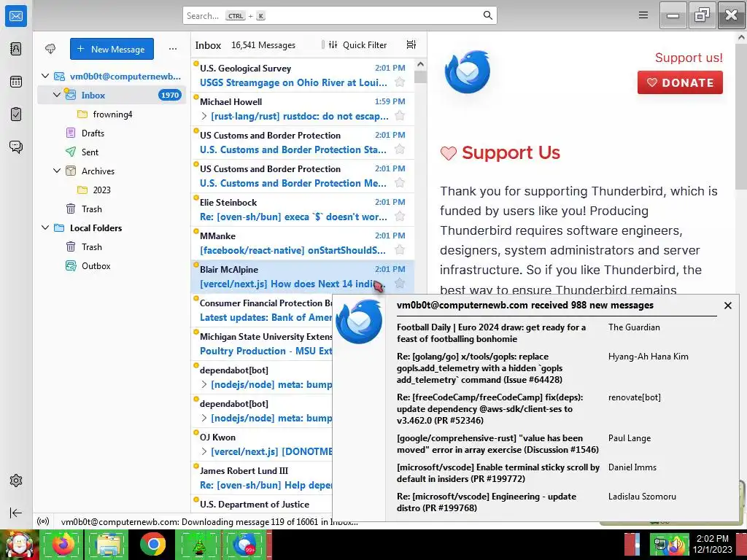Open message list display options
This screenshot has height=560, width=747.
411,44
